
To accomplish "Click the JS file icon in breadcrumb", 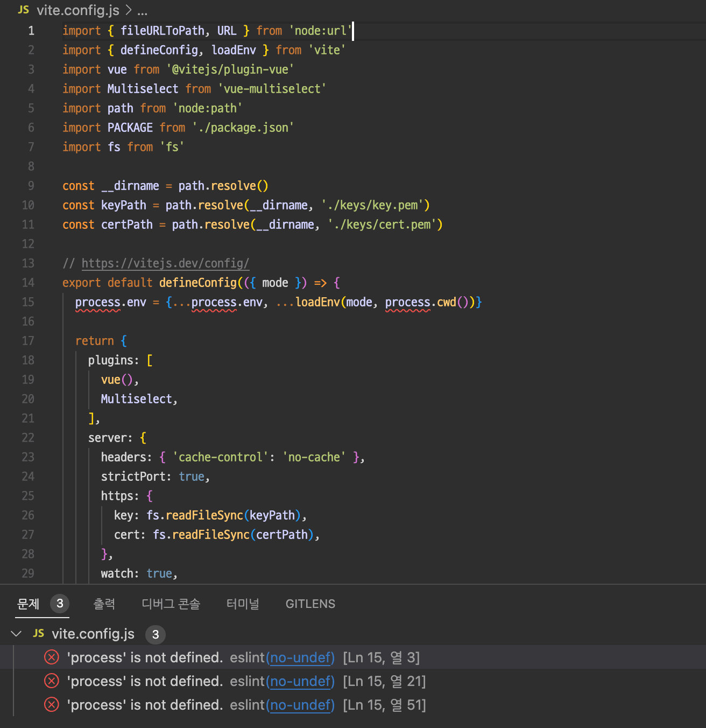I will click(x=24, y=10).
